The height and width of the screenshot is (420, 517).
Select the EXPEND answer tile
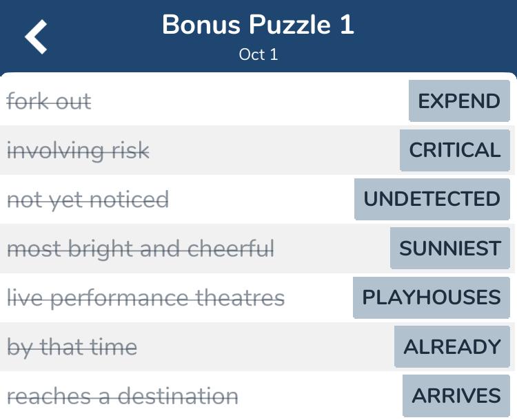(x=459, y=101)
